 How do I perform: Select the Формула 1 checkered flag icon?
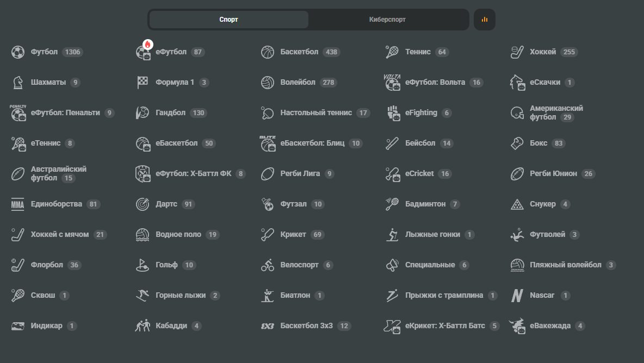click(x=142, y=83)
